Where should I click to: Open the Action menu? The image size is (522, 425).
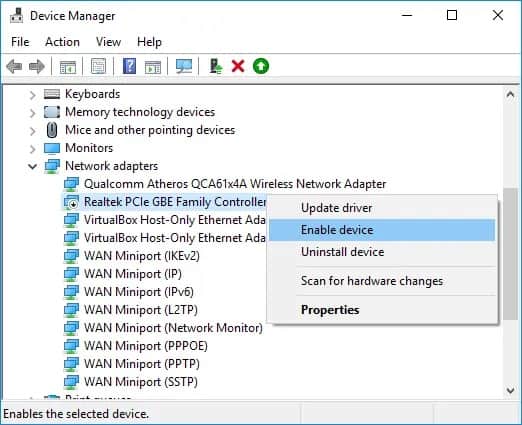tap(62, 42)
